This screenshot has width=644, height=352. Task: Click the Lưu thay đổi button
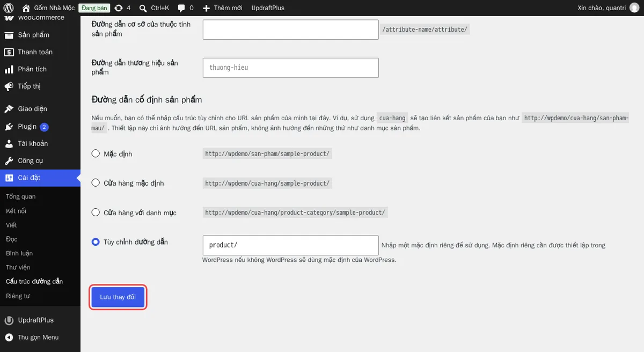click(x=118, y=297)
